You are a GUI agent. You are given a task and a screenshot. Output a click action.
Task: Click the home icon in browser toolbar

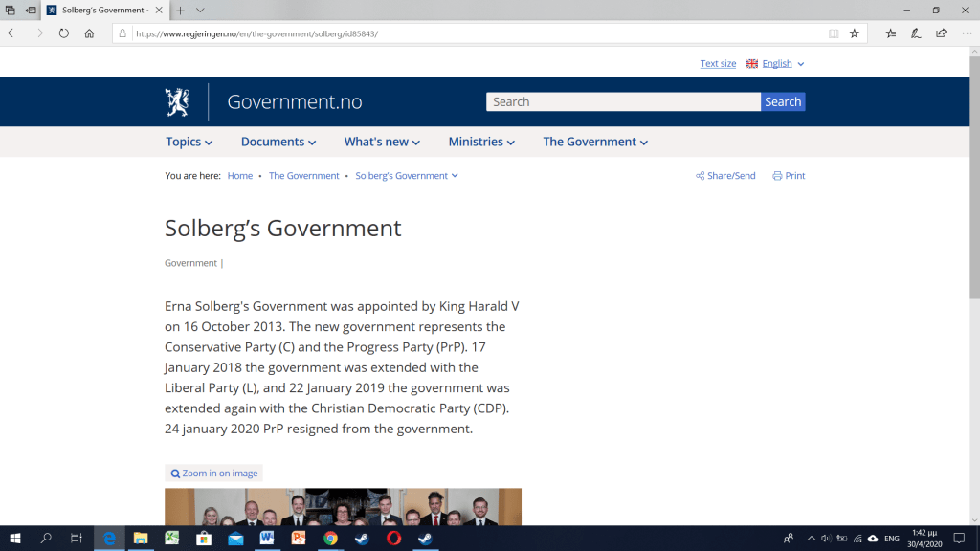pos(89,33)
